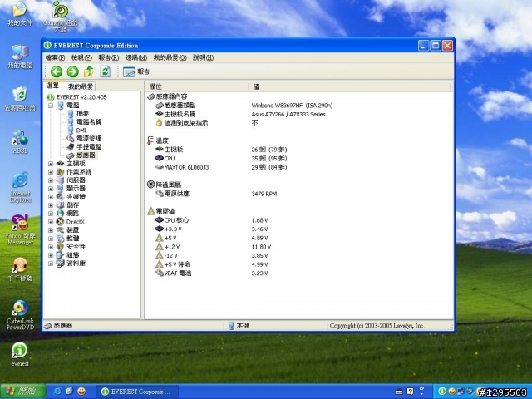Switch to the 我的最愛 tab
The image size is (532, 399).
[81, 86]
